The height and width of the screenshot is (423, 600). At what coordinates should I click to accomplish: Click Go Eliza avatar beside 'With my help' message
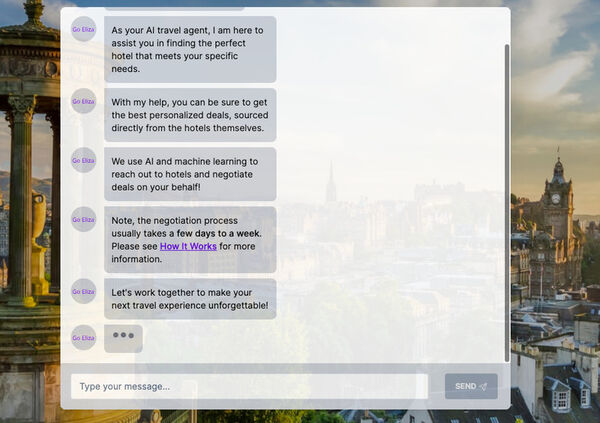[83, 101]
